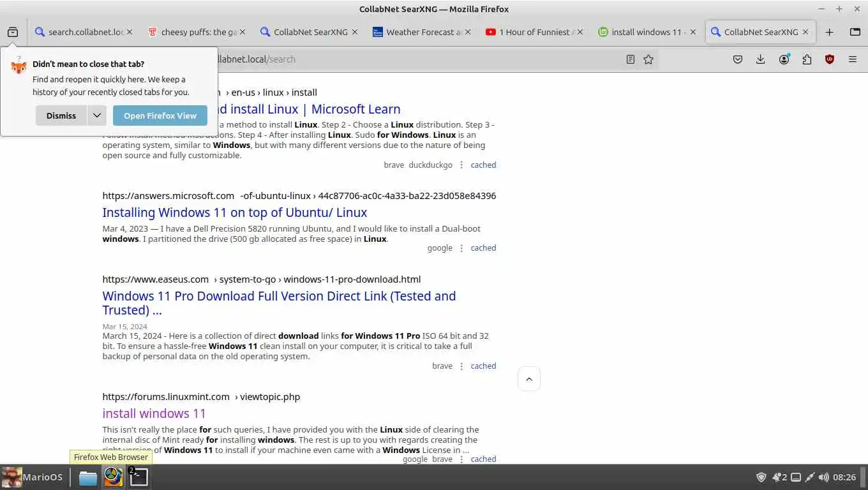The width and height of the screenshot is (868, 490).
Task: Expand the Dismiss button dropdown arrow
Action: pyautogui.click(x=97, y=115)
